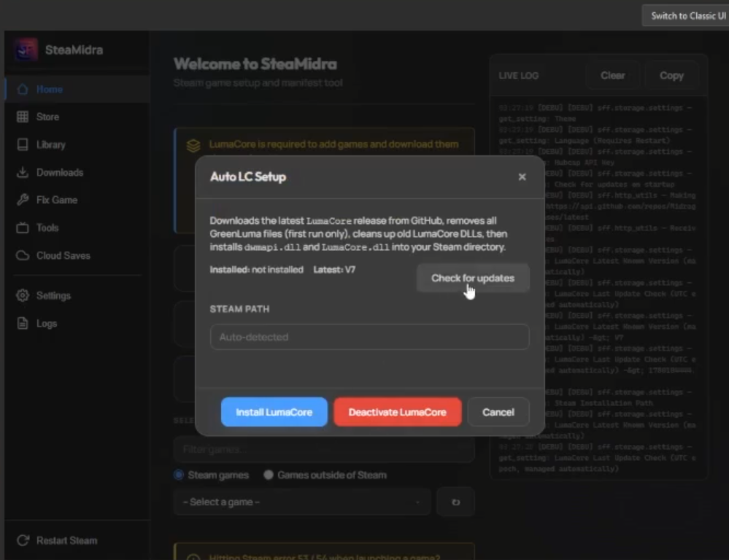The image size is (729, 560).
Task: Cancel the Auto LC Setup dialog
Action: [x=498, y=412]
